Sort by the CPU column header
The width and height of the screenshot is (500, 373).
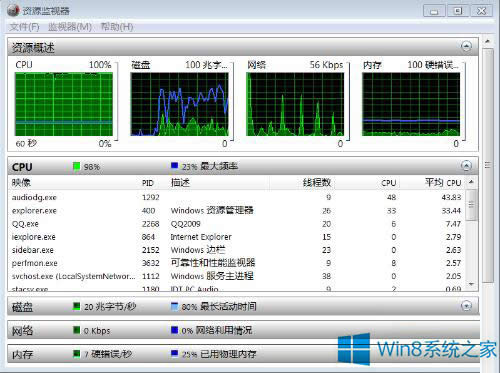click(389, 183)
